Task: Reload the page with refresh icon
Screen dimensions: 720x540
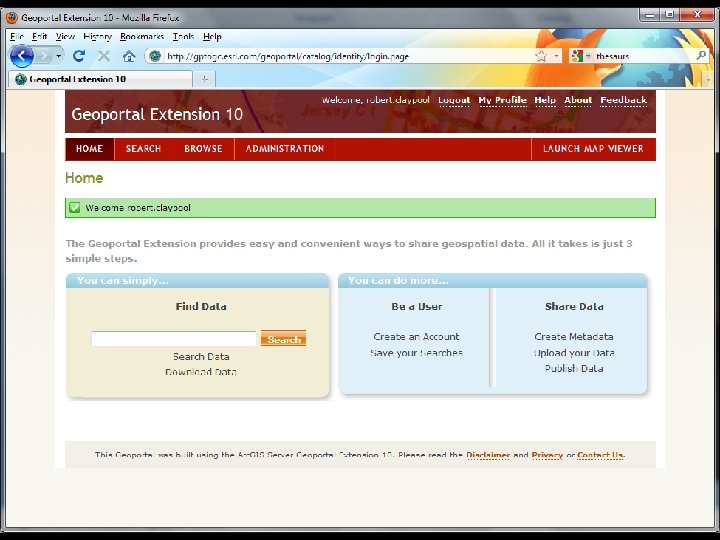Action: (79, 56)
